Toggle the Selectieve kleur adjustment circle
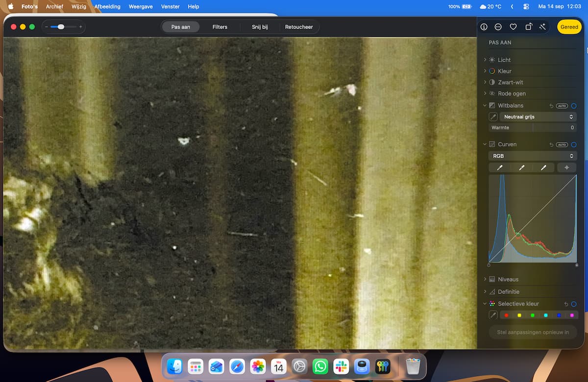This screenshot has height=382, width=588. tap(574, 304)
